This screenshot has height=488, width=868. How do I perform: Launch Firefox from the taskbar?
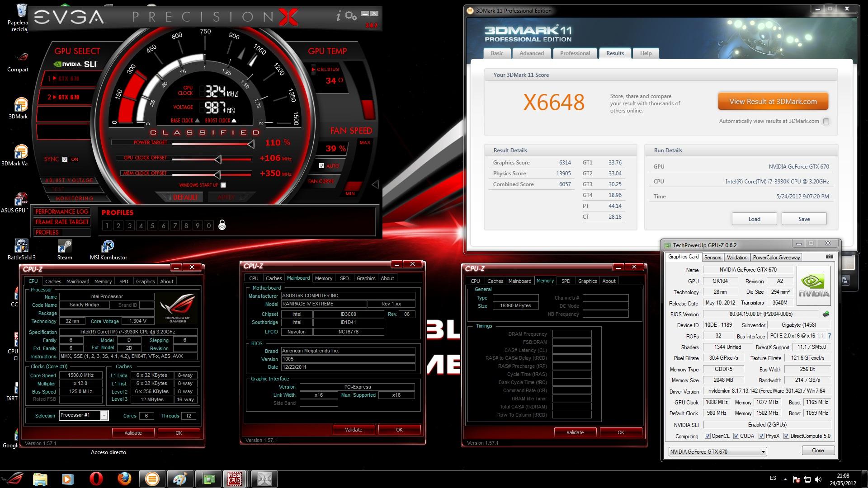[x=124, y=479]
